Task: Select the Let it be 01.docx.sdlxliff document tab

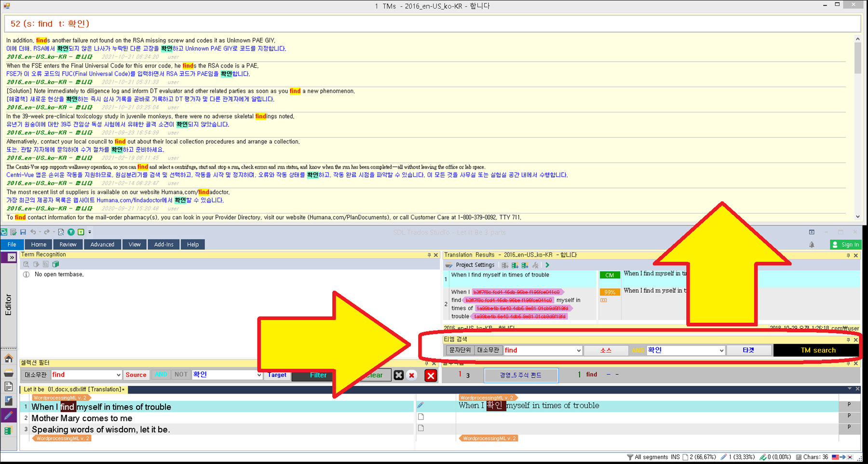Action: [x=74, y=389]
